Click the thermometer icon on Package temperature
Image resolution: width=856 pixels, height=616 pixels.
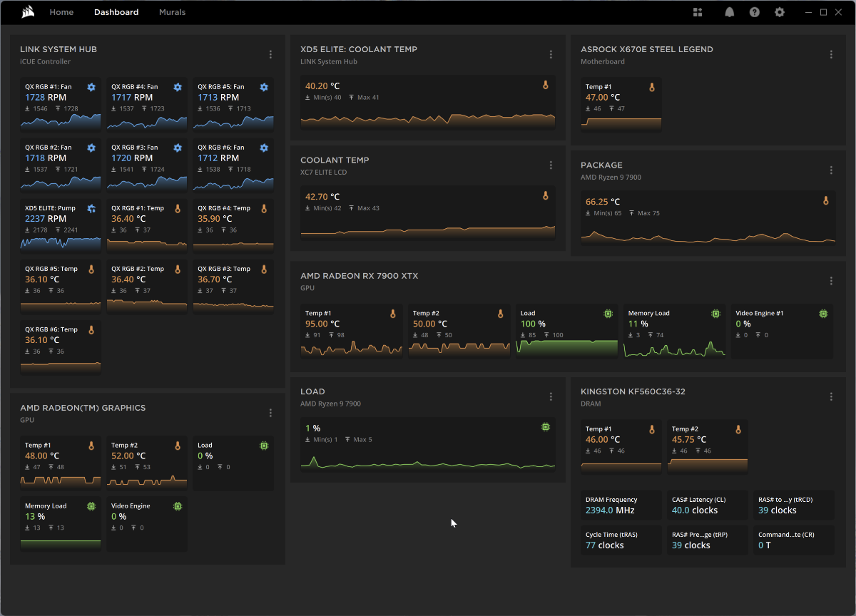pos(826,201)
